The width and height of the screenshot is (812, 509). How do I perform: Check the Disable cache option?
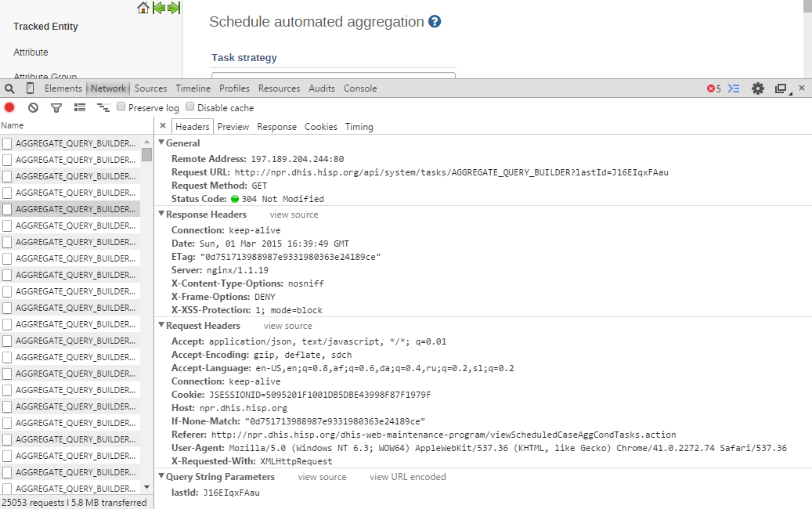190,106
